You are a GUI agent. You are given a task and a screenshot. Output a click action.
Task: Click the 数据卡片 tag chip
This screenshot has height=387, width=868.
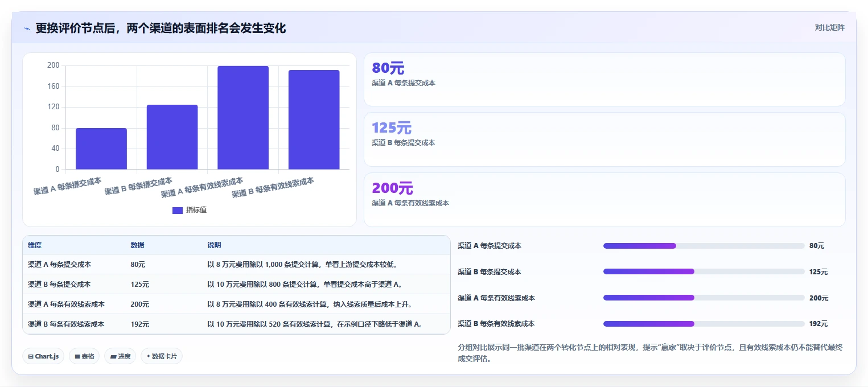pyautogui.click(x=162, y=356)
